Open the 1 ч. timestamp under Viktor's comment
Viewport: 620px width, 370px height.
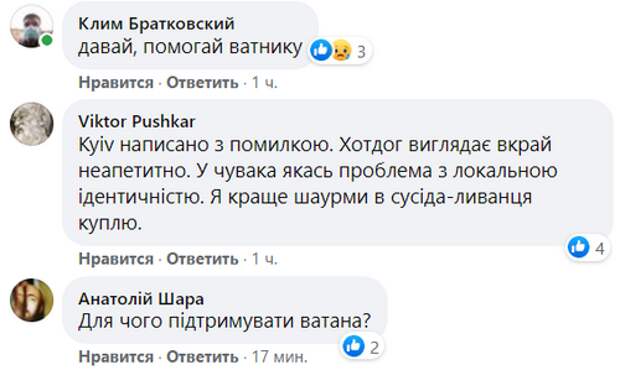click(x=265, y=259)
